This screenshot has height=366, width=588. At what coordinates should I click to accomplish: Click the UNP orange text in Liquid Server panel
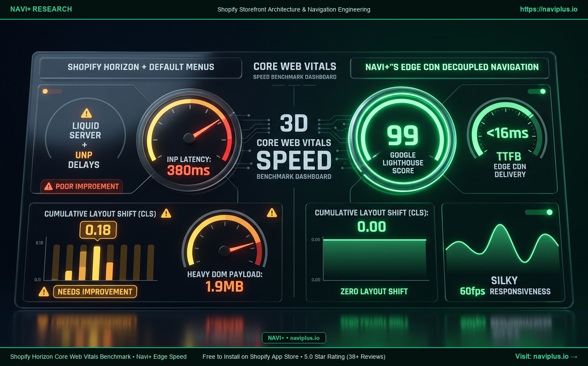83,155
